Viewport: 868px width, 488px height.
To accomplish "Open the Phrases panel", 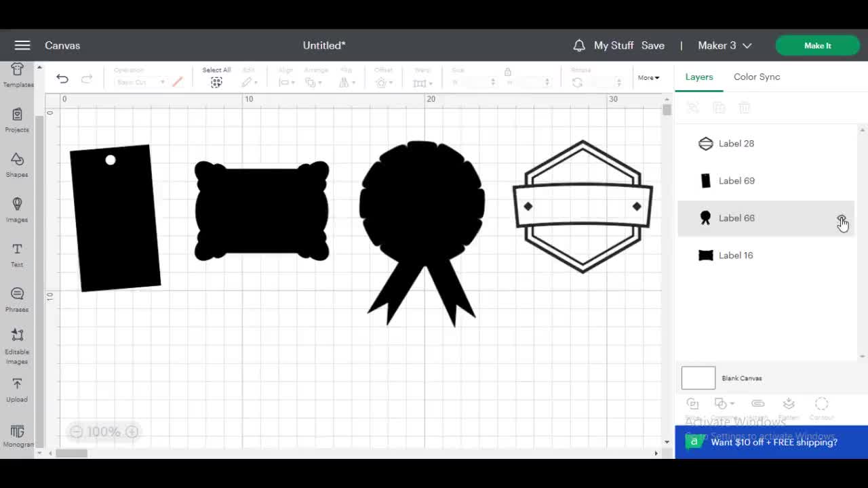I will [x=18, y=300].
